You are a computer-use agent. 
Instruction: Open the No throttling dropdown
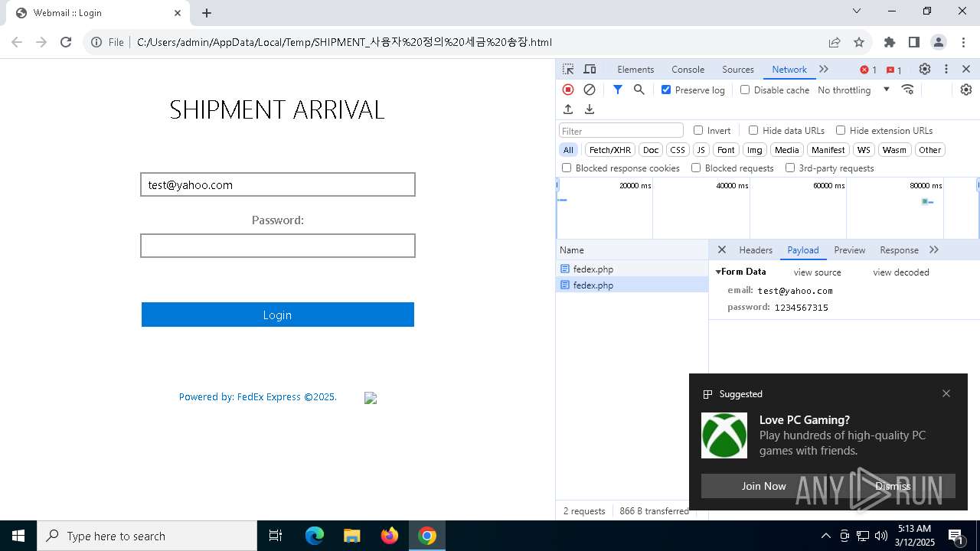tap(853, 90)
